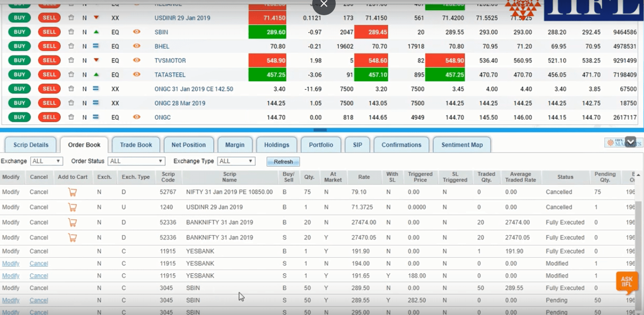Click SELL for BHEL
644x315 pixels.
pyautogui.click(x=49, y=46)
